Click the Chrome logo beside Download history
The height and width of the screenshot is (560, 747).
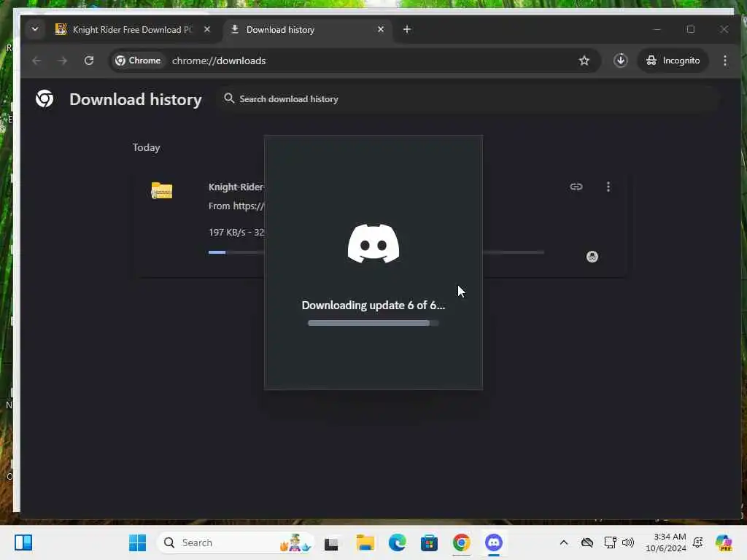pyautogui.click(x=44, y=98)
